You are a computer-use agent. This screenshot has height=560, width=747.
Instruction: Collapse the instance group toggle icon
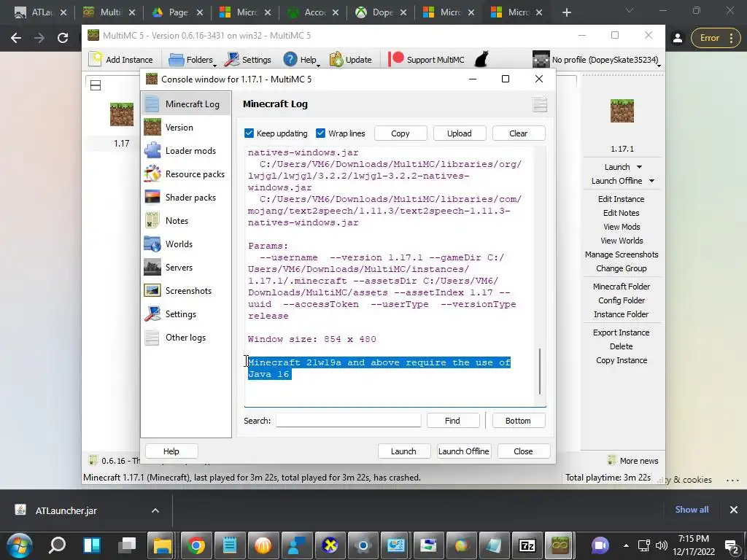point(96,85)
